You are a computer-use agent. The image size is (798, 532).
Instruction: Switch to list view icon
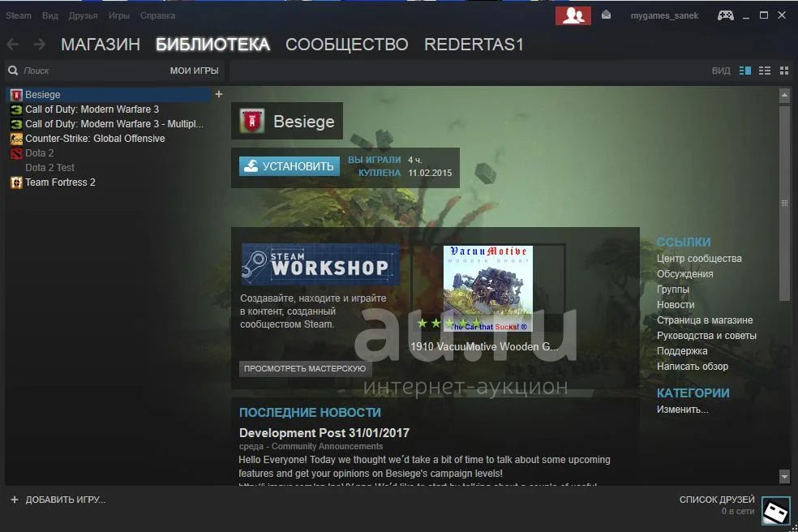pos(765,71)
